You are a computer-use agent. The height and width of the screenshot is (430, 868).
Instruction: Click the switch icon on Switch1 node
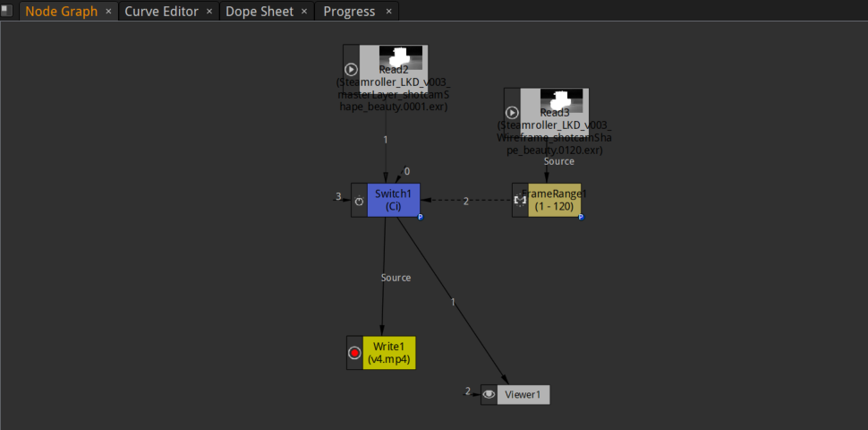click(359, 201)
